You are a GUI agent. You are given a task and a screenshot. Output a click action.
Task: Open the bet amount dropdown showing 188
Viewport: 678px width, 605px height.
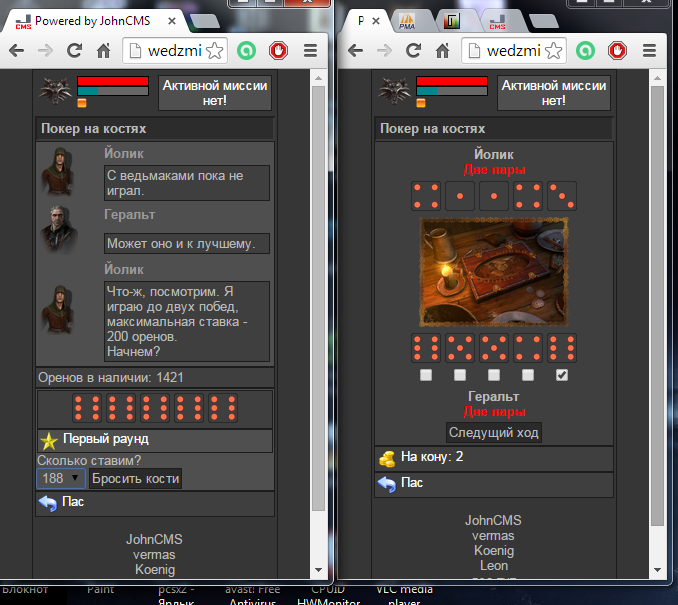[x=61, y=478]
